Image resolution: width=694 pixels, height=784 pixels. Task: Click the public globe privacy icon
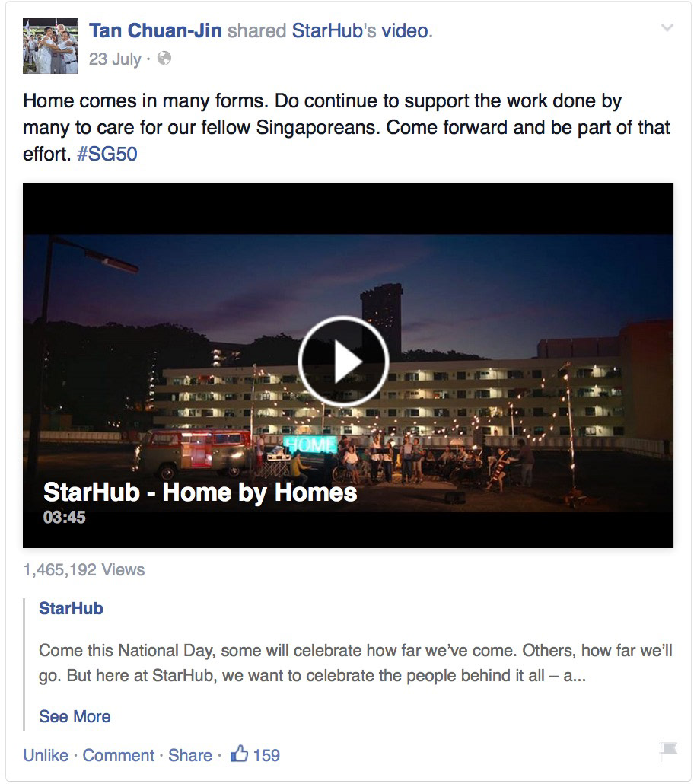164,59
